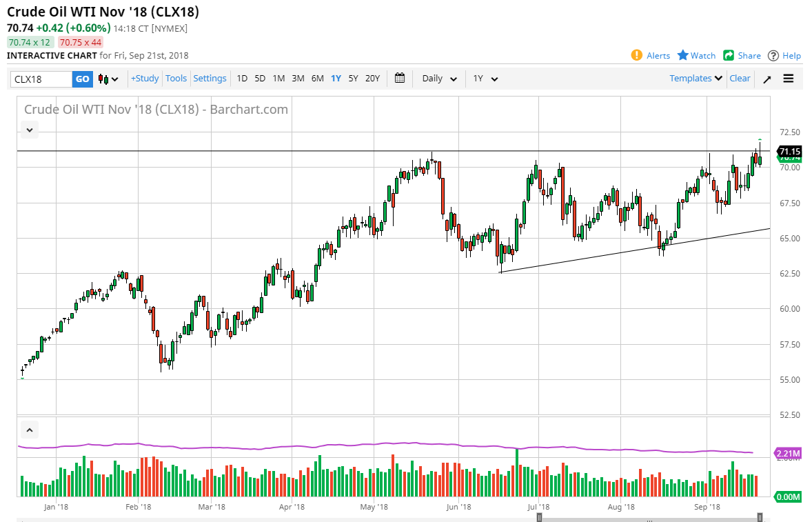
Task: Click the GO button
Action: pyautogui.click(x=81, y=79)
